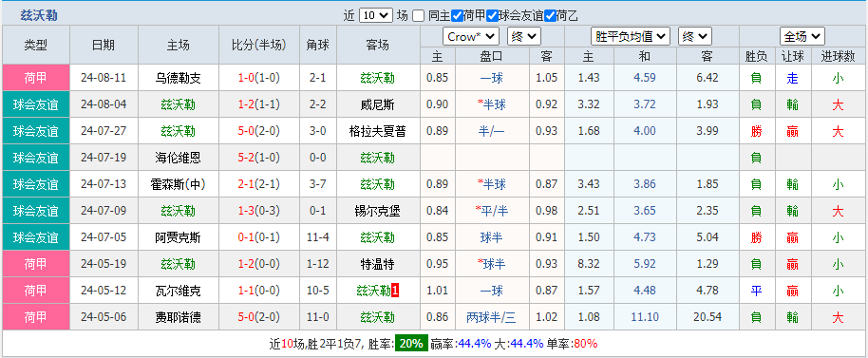Click the red card badge 1 beside 兹沃勒

[x=395, y=291]
